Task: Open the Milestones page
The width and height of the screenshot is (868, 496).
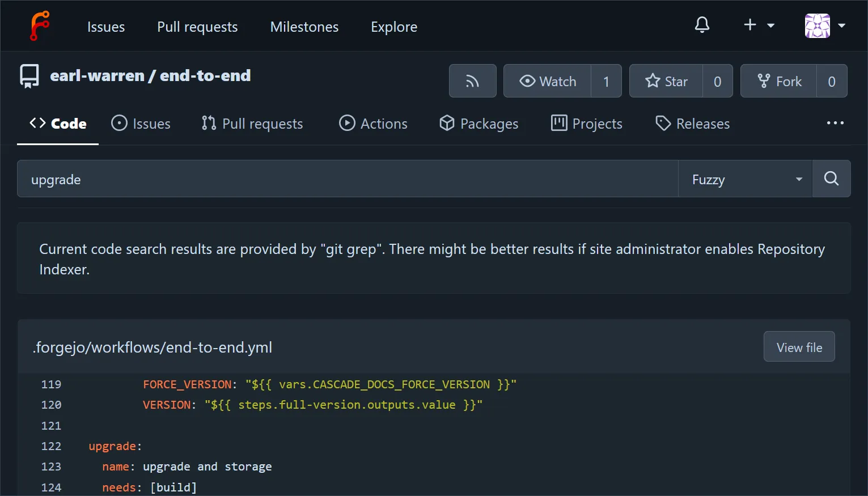Action: pyautogui.click(x=304, y=26)
